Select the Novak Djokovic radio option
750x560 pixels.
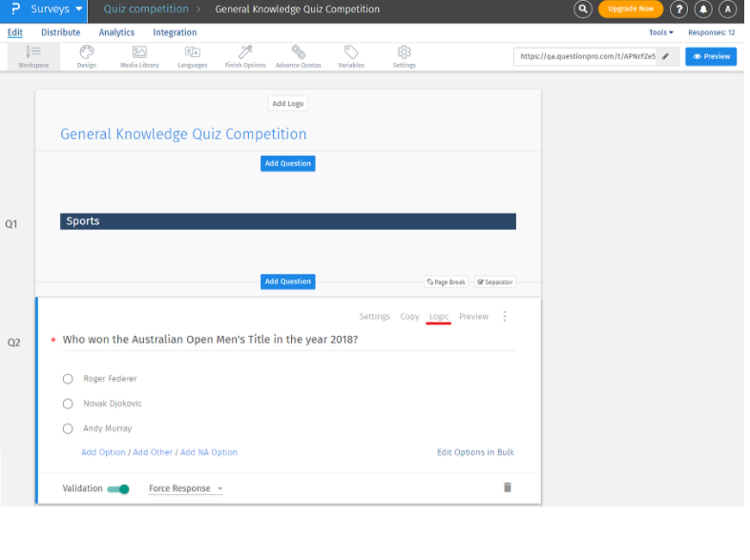tap(68, 404)
